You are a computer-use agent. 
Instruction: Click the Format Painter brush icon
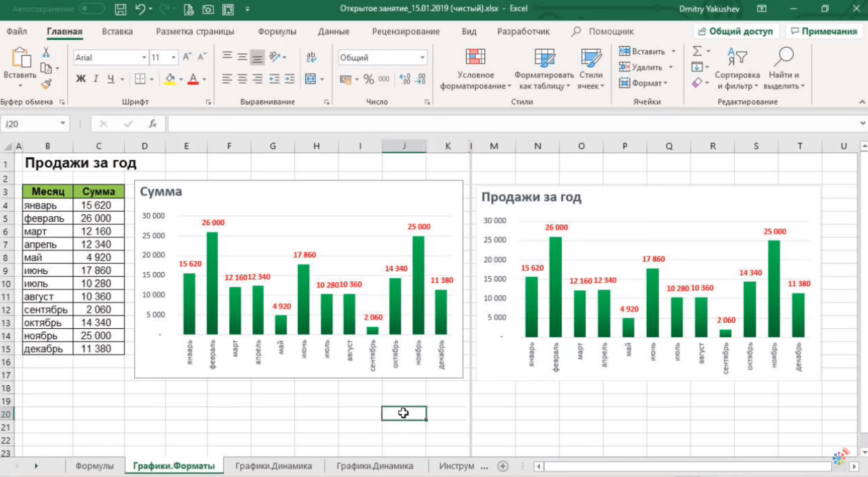pos(46,84)
